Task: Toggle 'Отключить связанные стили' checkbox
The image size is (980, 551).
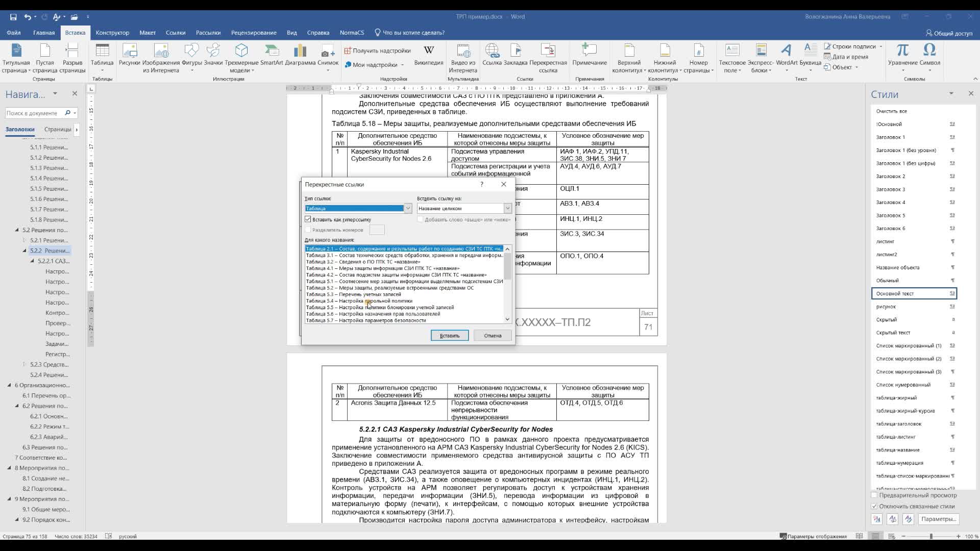Action: click(x=874, y=507)
